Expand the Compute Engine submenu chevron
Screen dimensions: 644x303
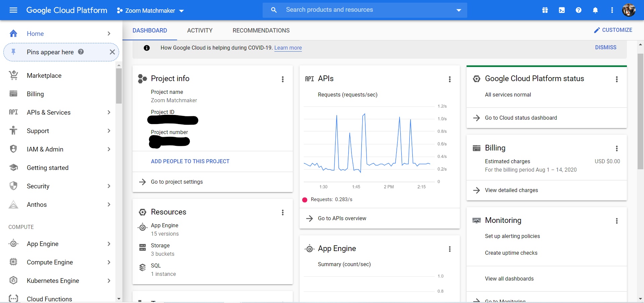click(x=109, y=262)
